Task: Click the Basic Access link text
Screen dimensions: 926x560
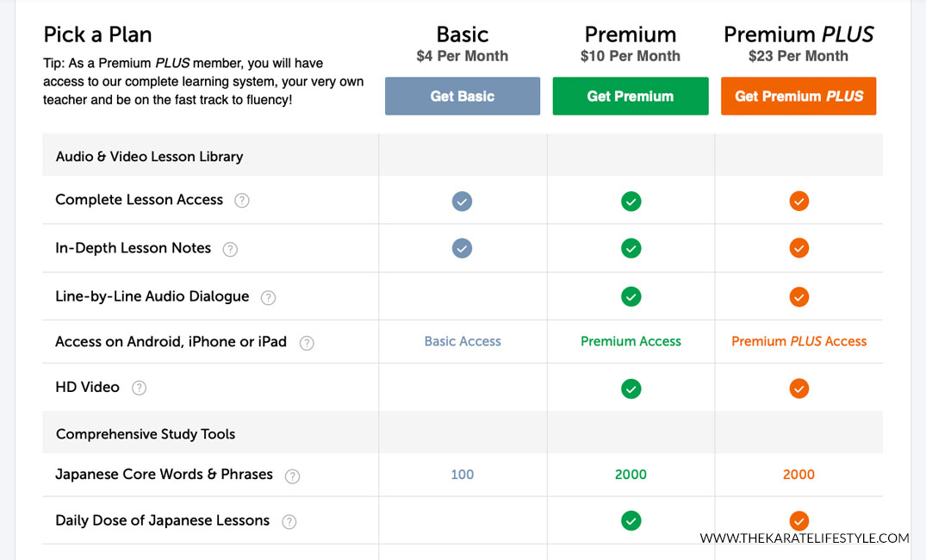Action: click(463, 341)
